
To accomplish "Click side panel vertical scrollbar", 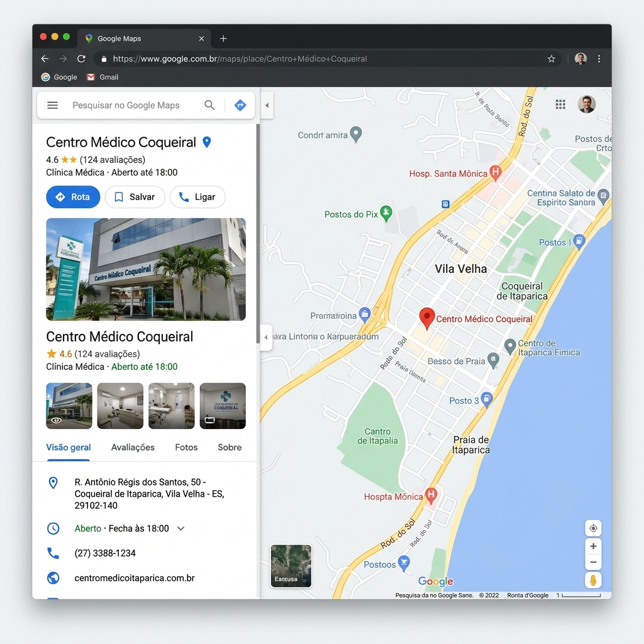I will (x=258, y=233).
